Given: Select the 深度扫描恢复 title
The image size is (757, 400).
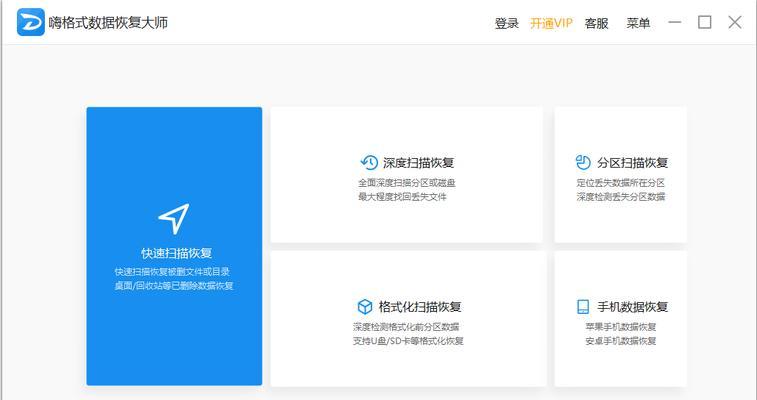Looking at the screenshot, I should tap(419, 163).
